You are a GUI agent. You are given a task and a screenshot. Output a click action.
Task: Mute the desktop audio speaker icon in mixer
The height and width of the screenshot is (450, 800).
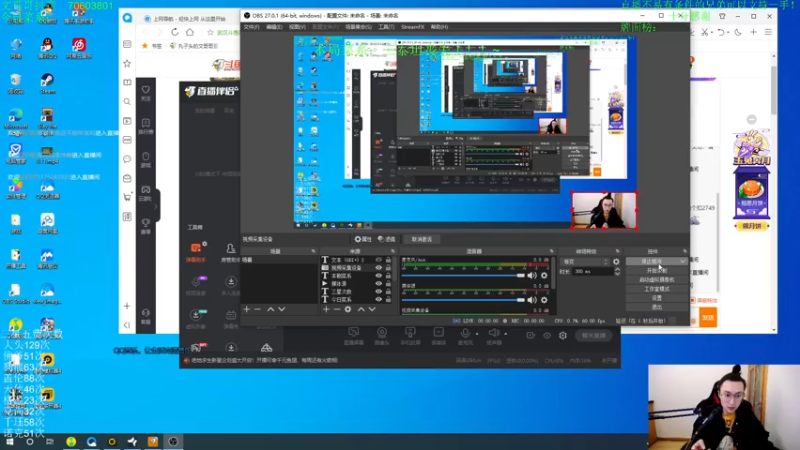(x=532, y=300)
